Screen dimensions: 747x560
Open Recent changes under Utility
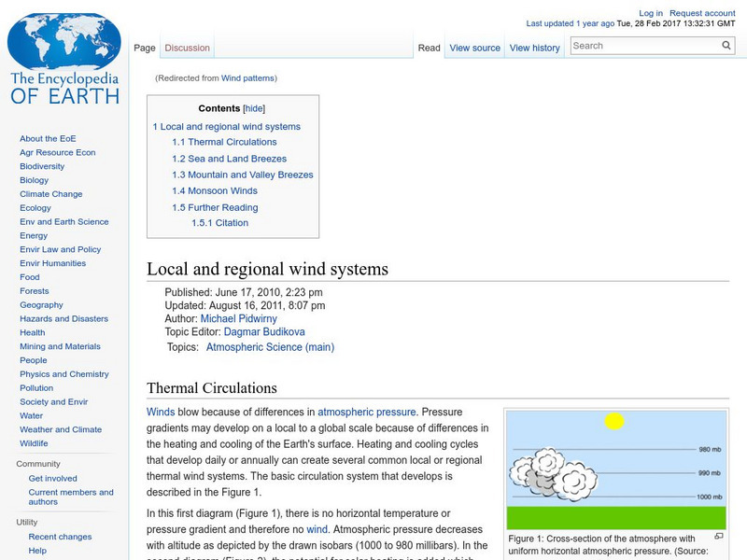(x=60, y=537)
